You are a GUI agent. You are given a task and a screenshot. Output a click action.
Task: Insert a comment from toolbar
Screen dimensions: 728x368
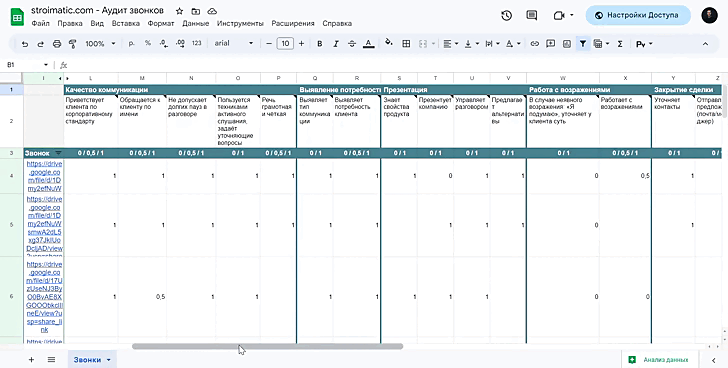click(551, 44)
